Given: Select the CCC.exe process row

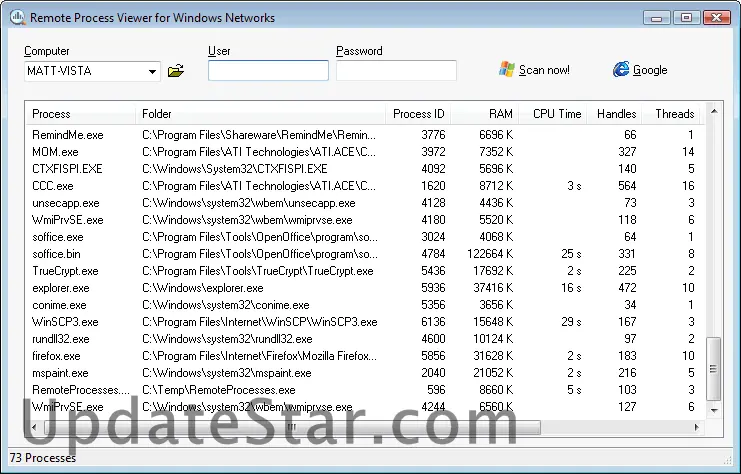Looking at the screenshot, I should [365, 186].
